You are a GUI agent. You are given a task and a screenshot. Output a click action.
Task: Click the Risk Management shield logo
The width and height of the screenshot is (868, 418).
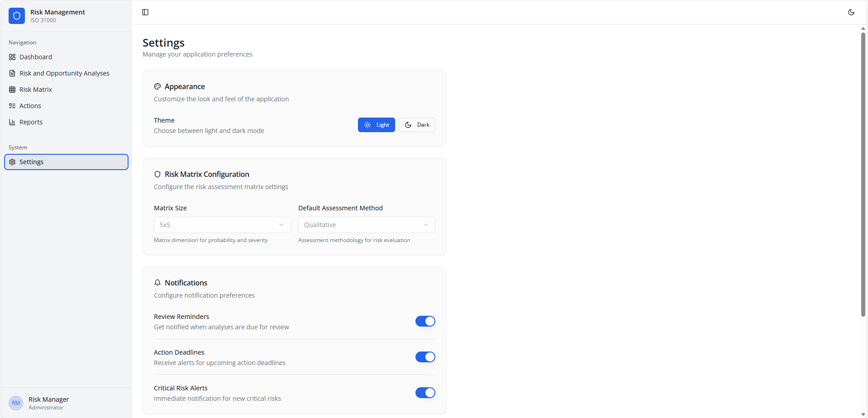[x=16, y=16]
